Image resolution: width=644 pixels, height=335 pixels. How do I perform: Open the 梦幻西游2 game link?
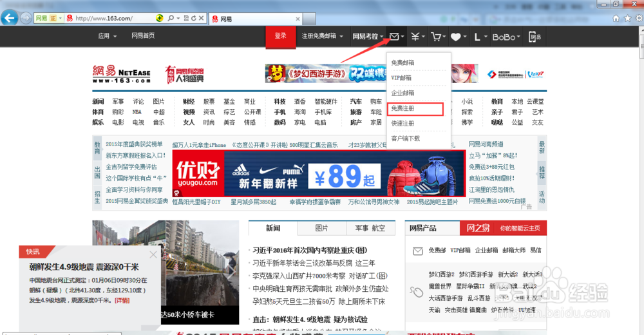442,274
